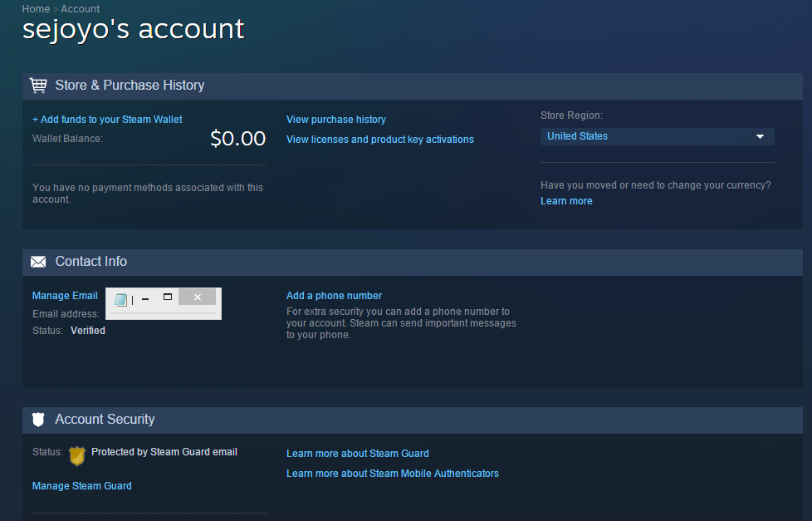Select the United States region box
This screenshot has width=812, height=521.
[x=658, y=137]
